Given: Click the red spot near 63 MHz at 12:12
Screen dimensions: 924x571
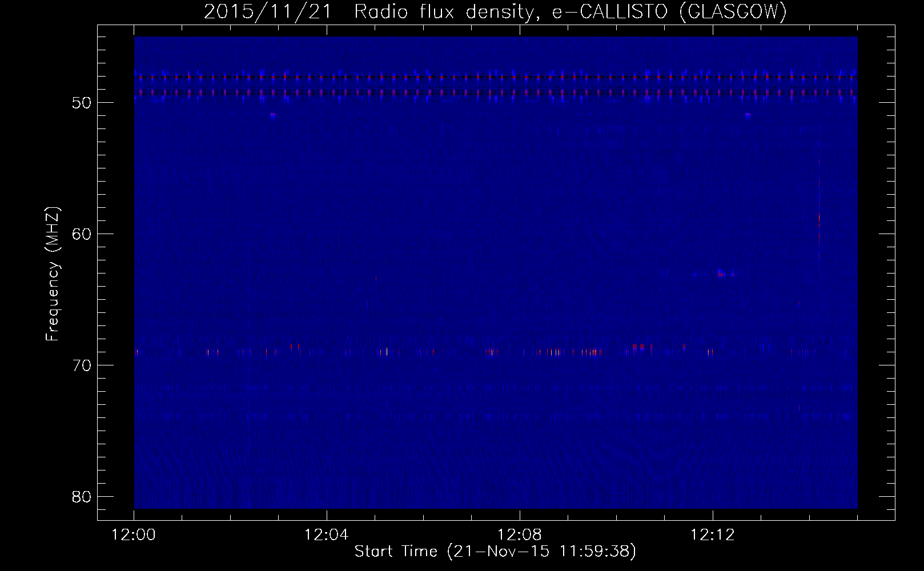Looking at the screenshot, I should click(721, 274).
